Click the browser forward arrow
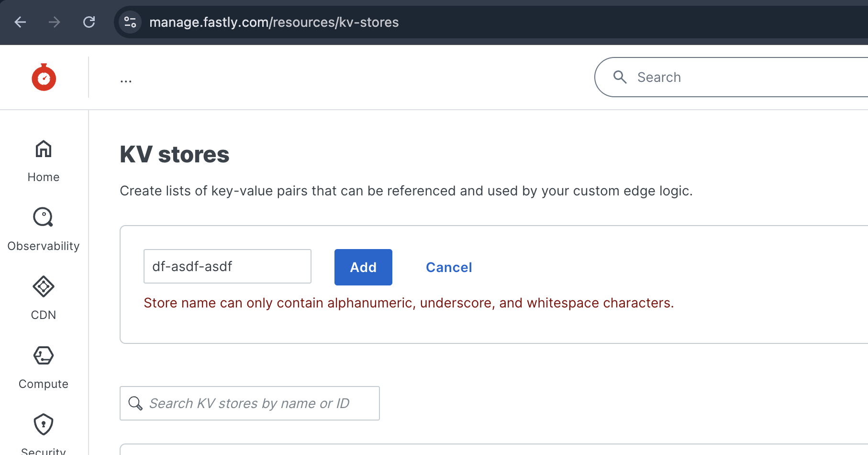 [x=55, y=22]
